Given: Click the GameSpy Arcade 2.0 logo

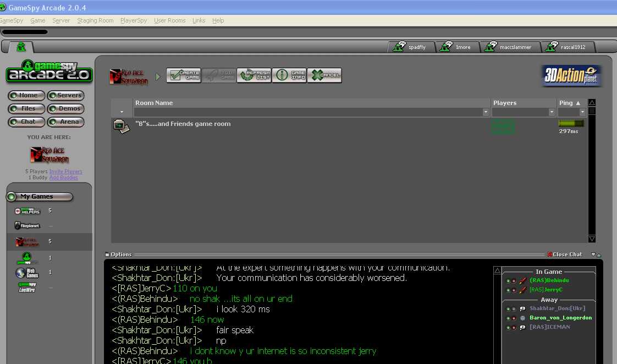Looking at the screenshot, I should (49, 71).
